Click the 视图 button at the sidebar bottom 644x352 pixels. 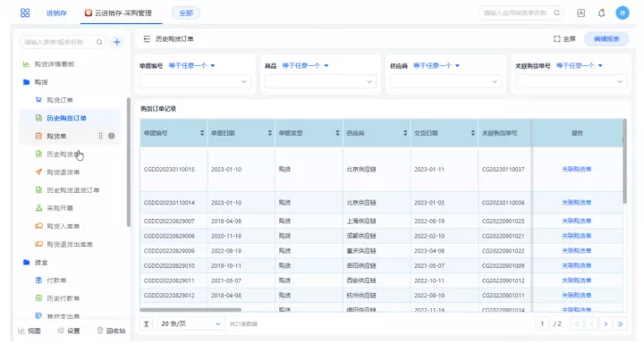(x=30, y=331)
